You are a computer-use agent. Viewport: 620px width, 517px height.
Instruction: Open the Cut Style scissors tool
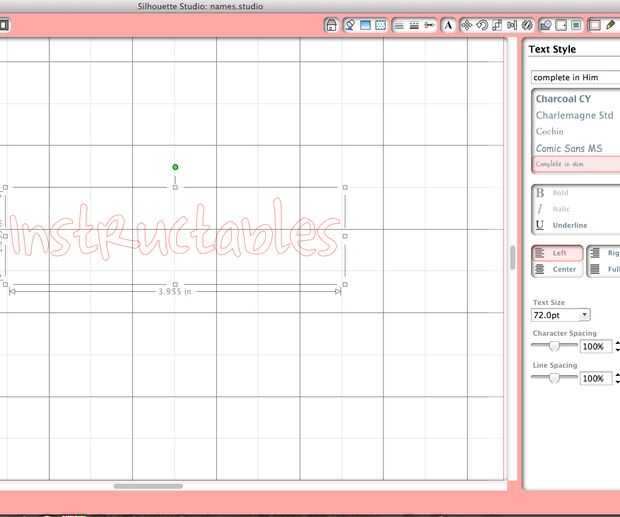coord(429,25)
